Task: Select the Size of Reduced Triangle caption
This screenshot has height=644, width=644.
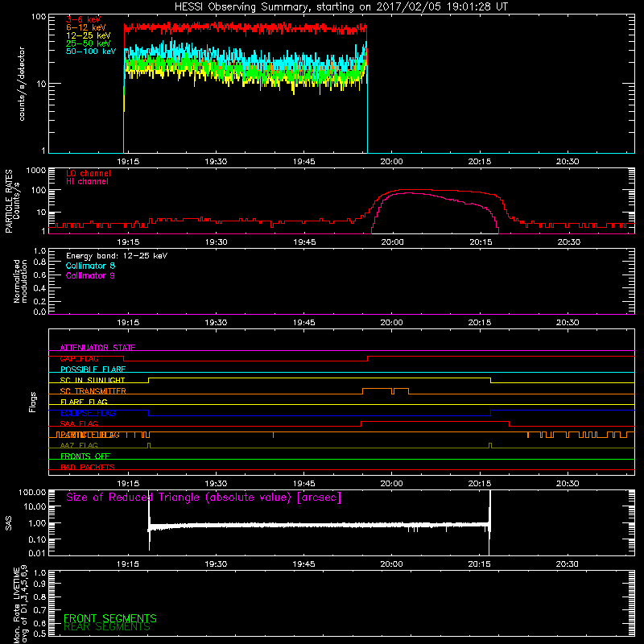Action: click(204, 497)
